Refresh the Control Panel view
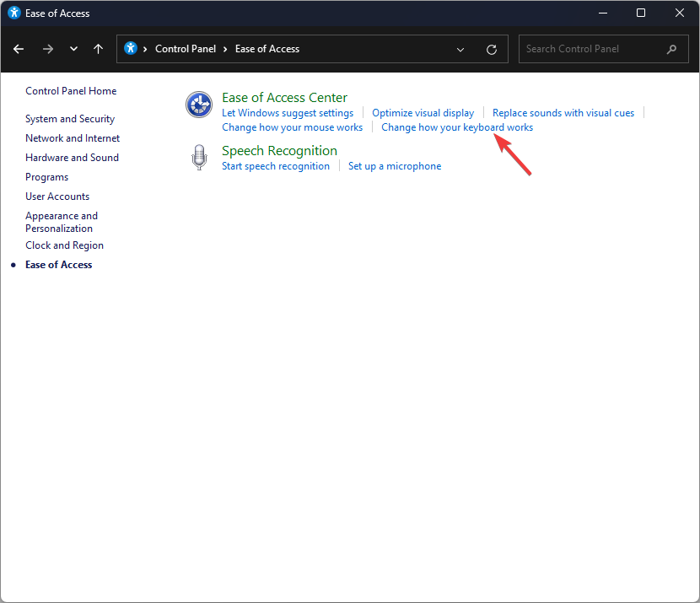 tap(492, 50)
